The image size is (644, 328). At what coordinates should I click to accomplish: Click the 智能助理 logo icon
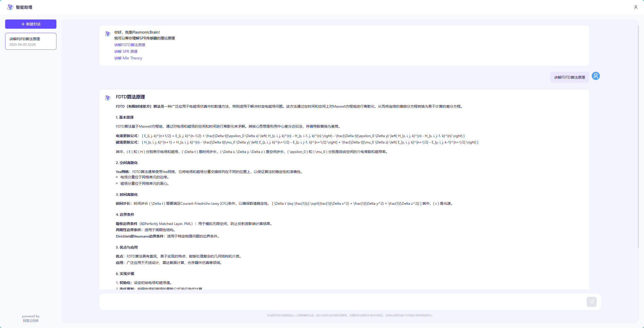[10, 7]
